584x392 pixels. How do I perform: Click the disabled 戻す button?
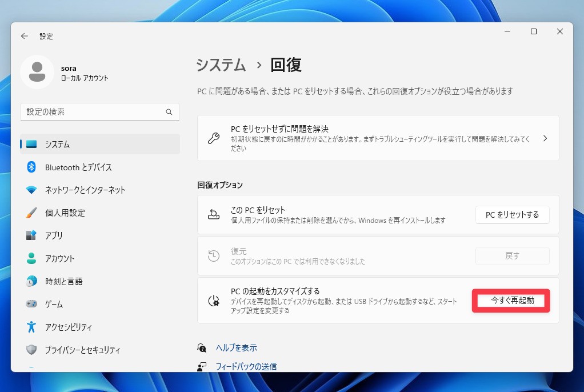pyautogui.click(x=512, y=256)
